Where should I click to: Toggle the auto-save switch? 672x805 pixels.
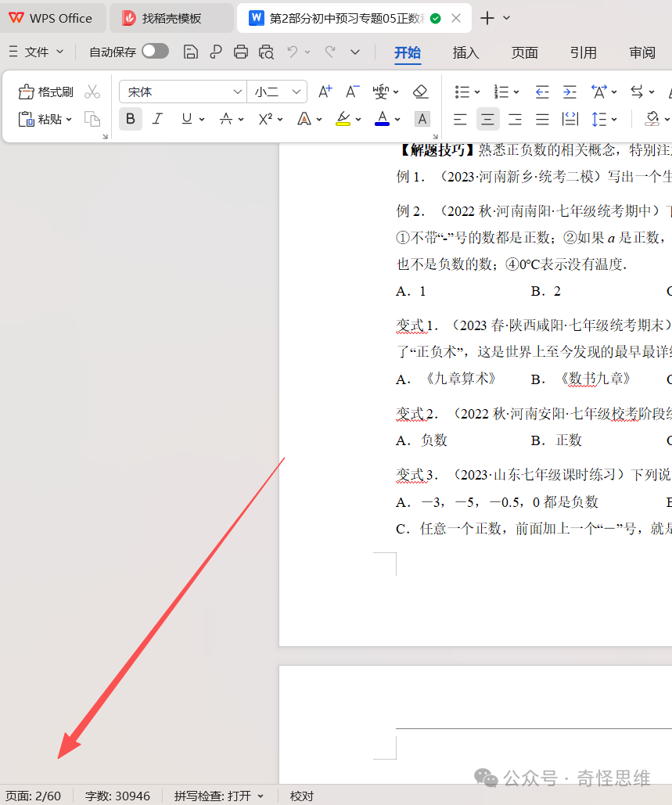tap(155, 51)
